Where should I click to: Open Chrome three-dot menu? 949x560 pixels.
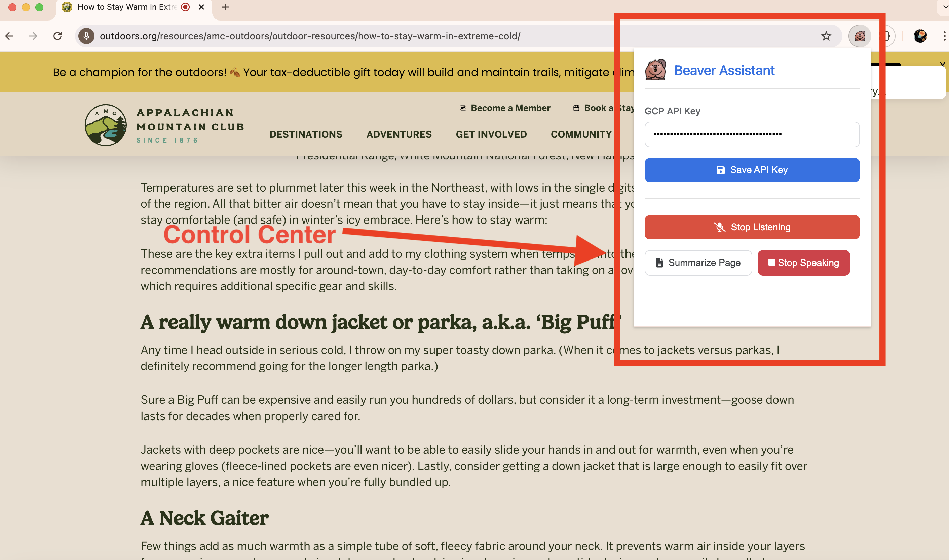coord(944,36)
